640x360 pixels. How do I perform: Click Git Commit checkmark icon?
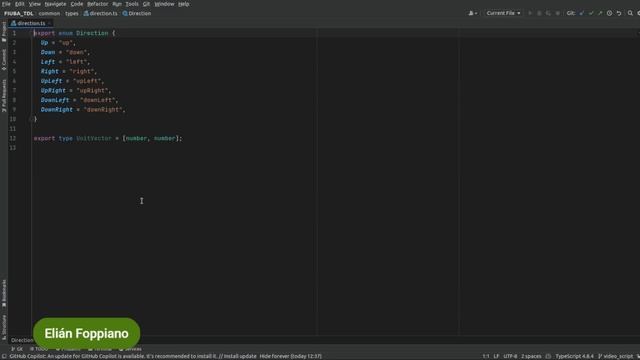(x=591, y=13)
